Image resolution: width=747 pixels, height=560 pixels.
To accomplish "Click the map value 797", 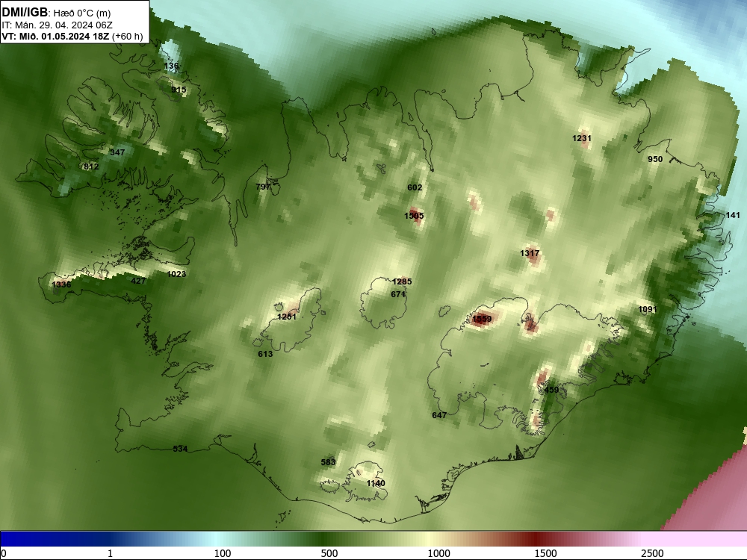I will [264, 187].
